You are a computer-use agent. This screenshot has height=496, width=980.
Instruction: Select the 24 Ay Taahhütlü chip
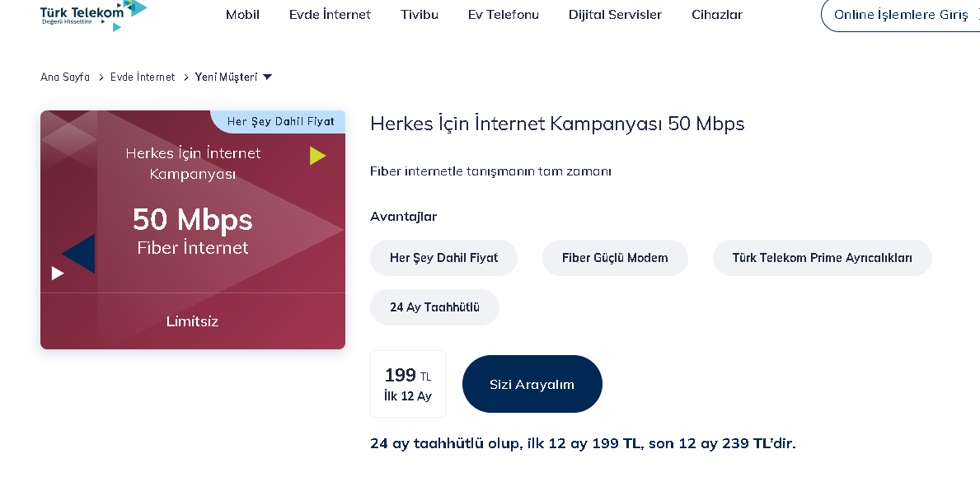434,307
